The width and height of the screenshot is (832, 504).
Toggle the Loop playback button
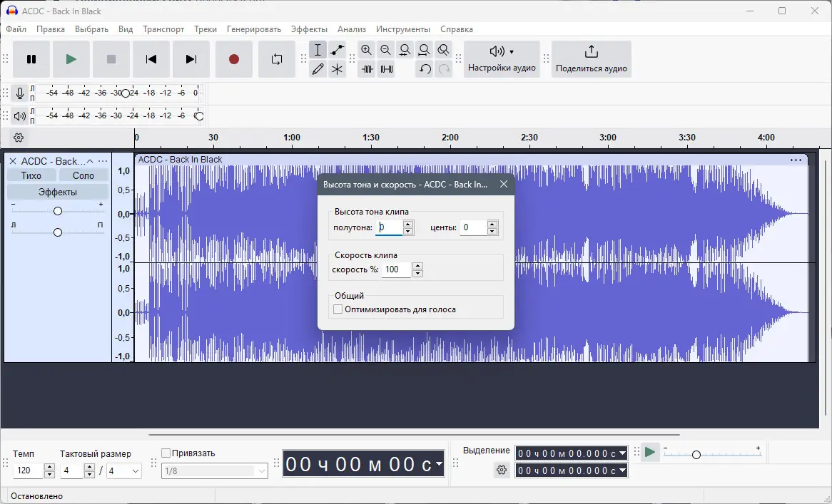277,59
